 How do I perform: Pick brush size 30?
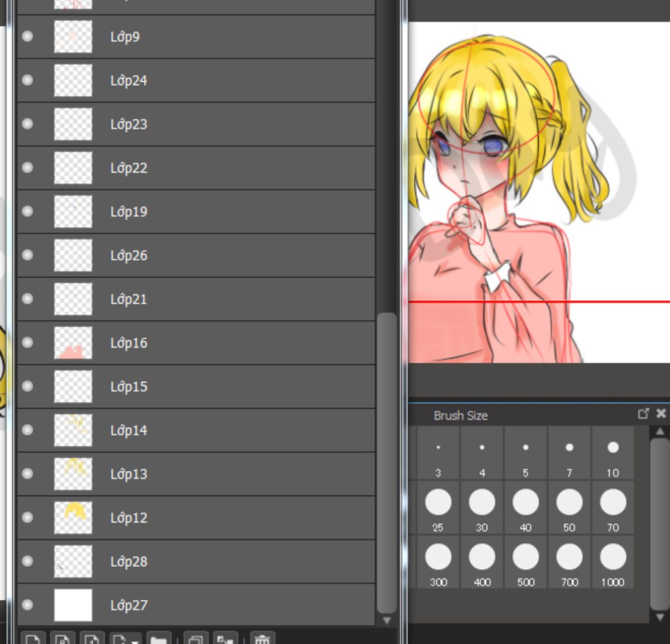click(482, 508)
